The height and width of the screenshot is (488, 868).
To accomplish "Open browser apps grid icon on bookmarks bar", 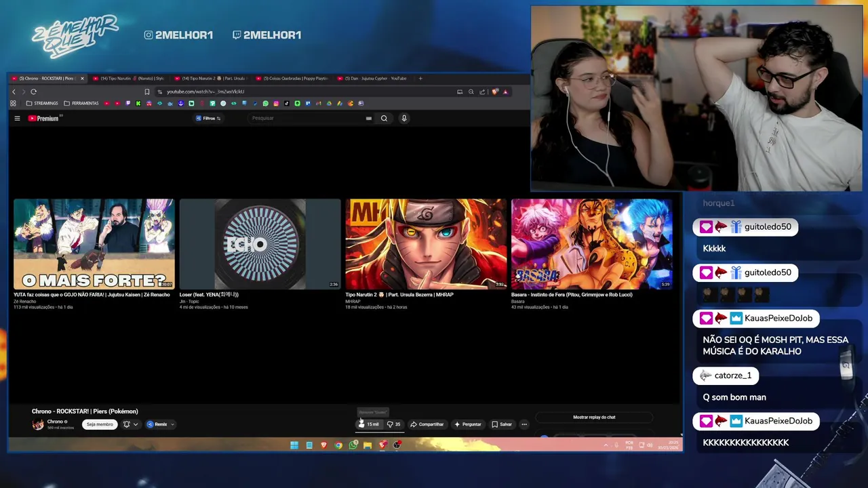I will 13,103.
